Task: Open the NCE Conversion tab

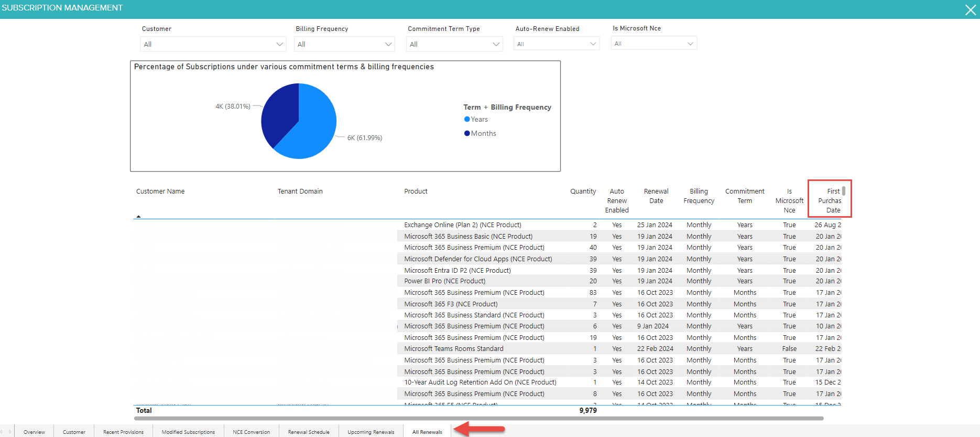Action: click(x=251, y=432)
